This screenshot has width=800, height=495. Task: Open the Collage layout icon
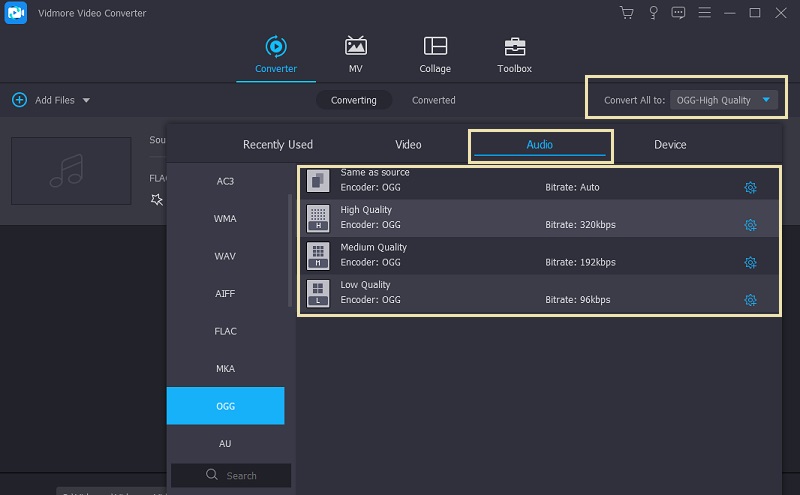pyautogui.click(x=435, y=47)
